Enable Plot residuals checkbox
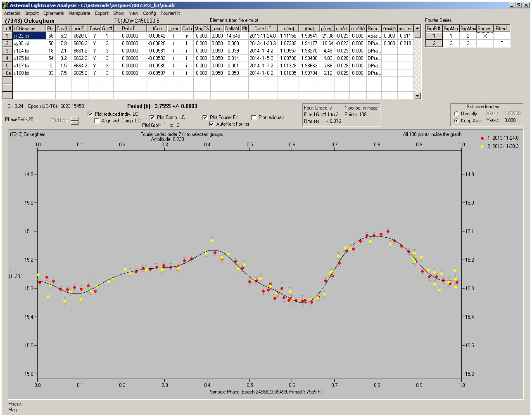Image resolution: width=532 pixels, height=415 pixels. pyautogui.click(x=254, y=117)
